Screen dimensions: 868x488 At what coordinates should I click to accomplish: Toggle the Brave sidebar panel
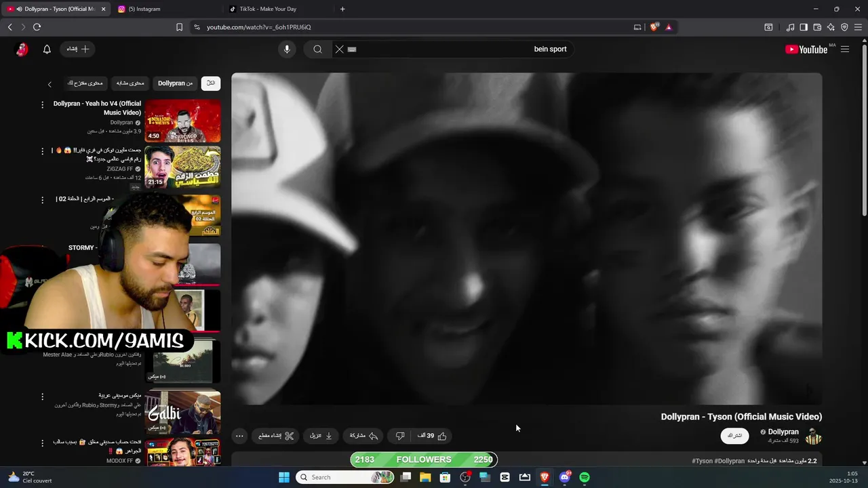(x=804, y=27)
